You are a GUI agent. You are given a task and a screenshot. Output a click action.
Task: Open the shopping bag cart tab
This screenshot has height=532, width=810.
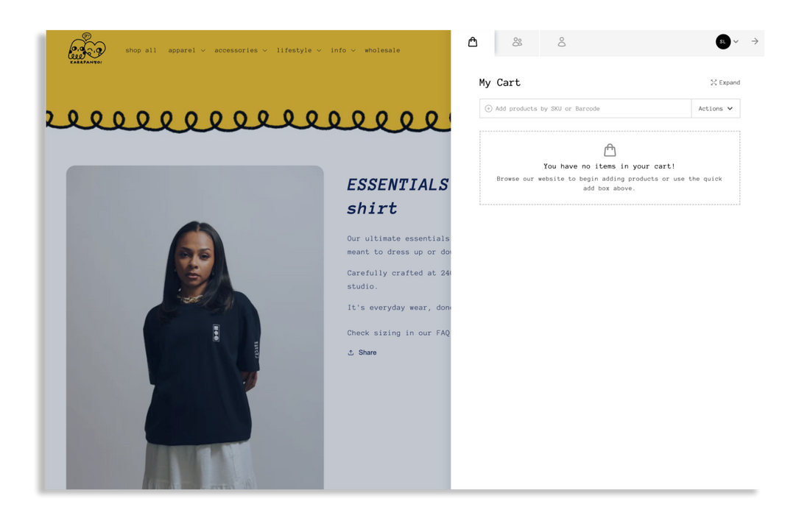473,42
